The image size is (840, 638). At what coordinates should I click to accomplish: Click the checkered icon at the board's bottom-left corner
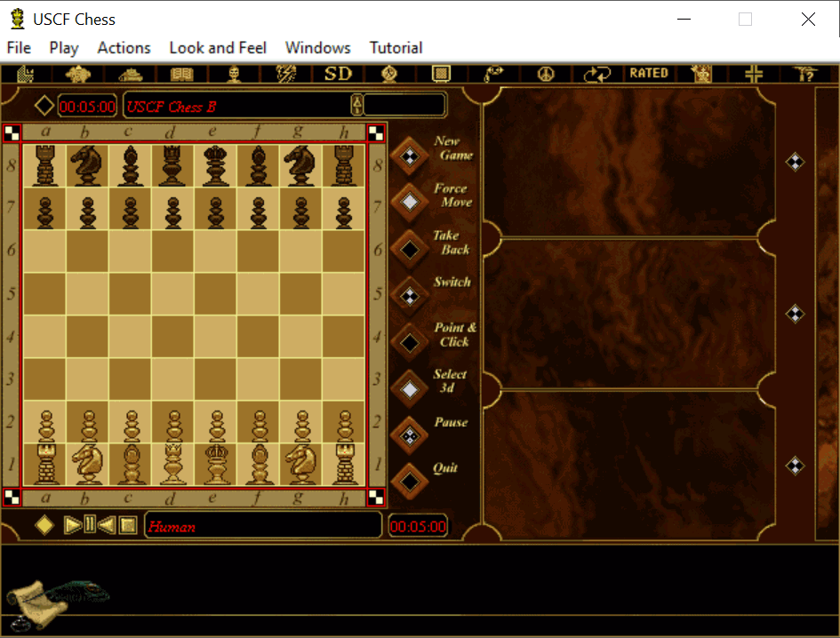tap(12, 497)
